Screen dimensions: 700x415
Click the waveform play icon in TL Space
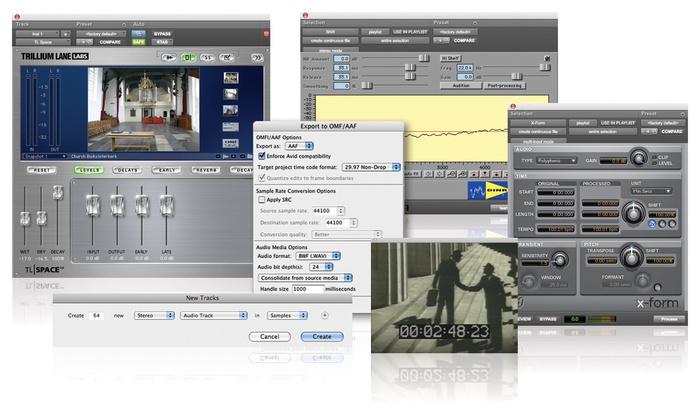click(x=169, y=57)
